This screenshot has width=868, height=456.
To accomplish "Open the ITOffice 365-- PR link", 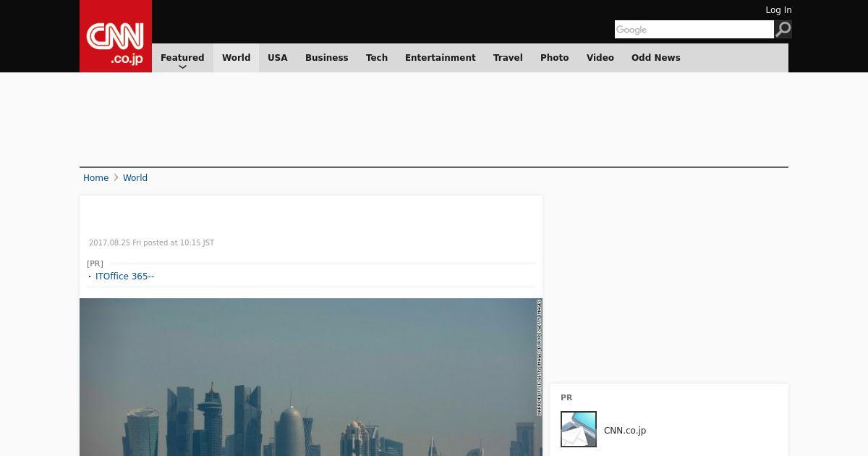I will 124,276.
